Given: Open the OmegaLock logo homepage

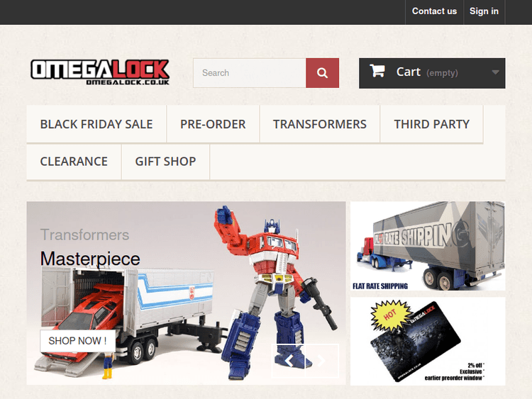Looking at the screenshot, I should [x=100, y=72].
